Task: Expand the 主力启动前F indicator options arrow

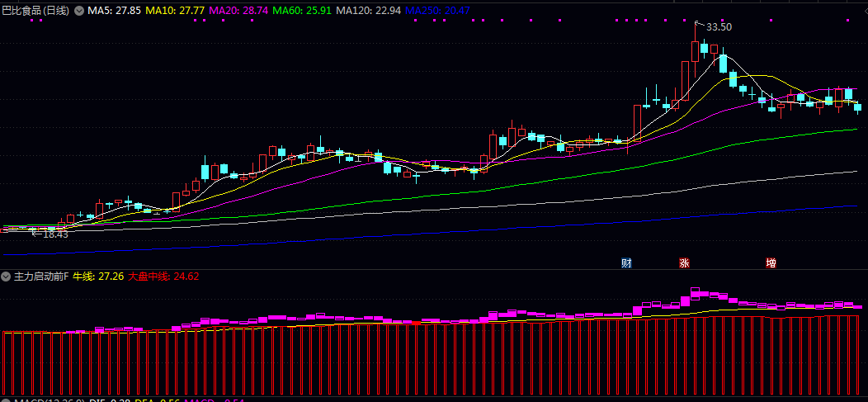Action: point(7,276)
